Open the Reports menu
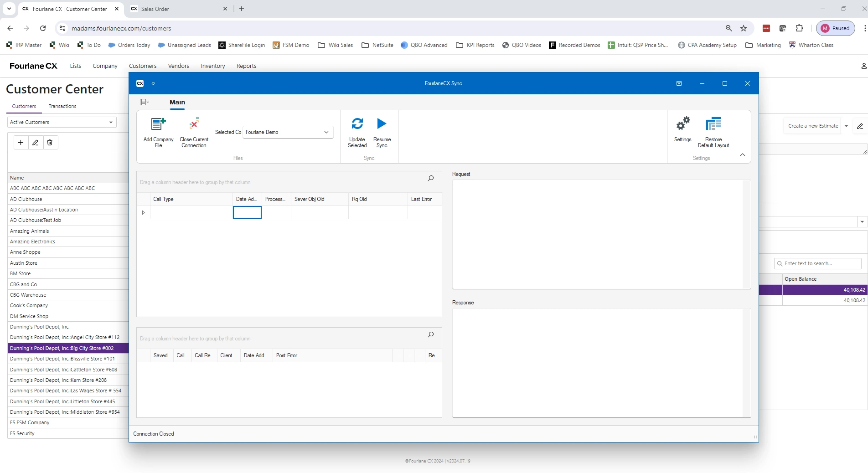 (246, 66)
